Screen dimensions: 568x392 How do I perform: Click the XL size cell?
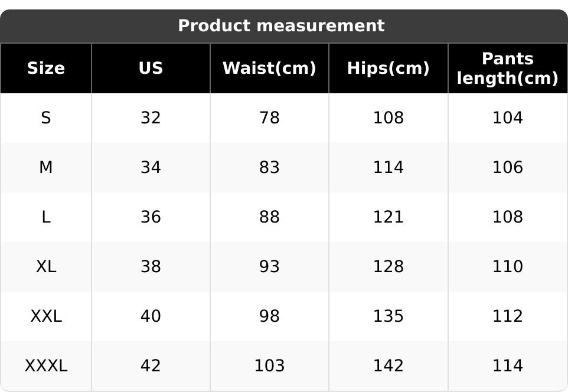(46, 267)
